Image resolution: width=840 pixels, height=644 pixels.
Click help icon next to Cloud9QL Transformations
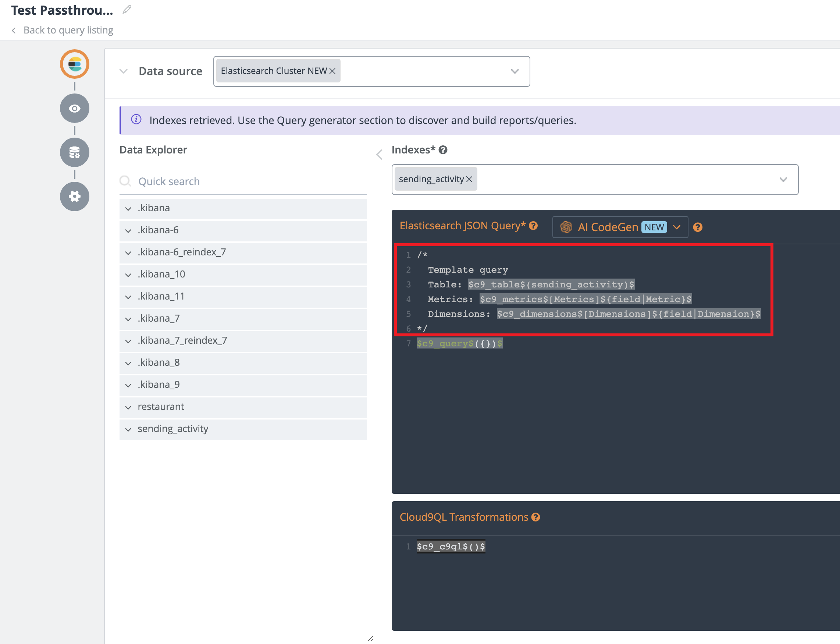[x=536, y=517]
